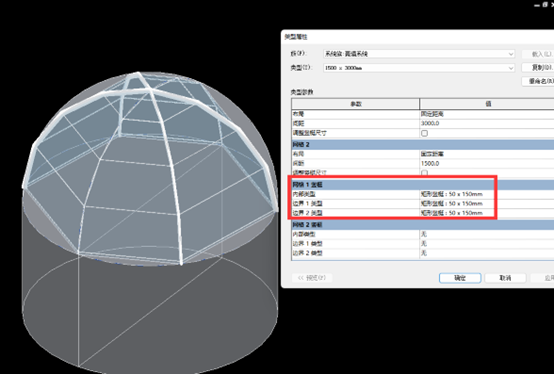Click the 值 column header
Screen dimensions: 554x374
tap(487, 104)
